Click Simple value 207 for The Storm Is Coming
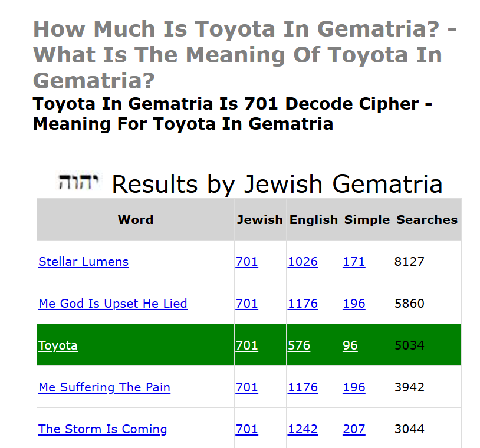 pos(354,429)
